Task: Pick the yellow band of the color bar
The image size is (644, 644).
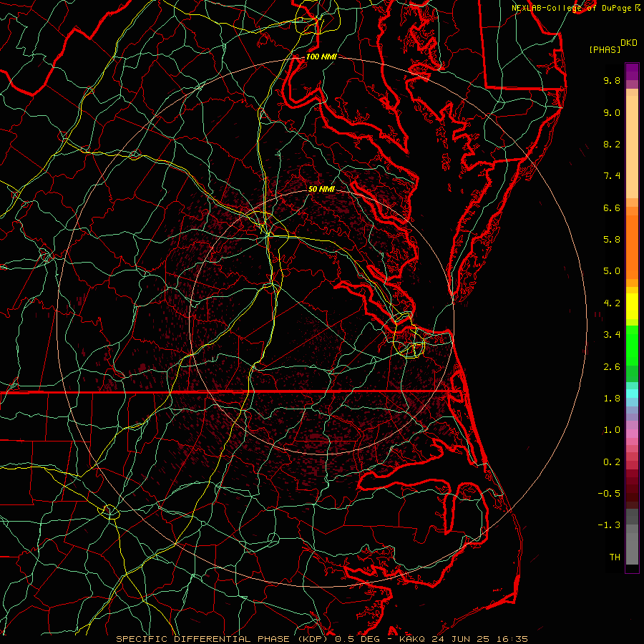Action: pos(632,306)
